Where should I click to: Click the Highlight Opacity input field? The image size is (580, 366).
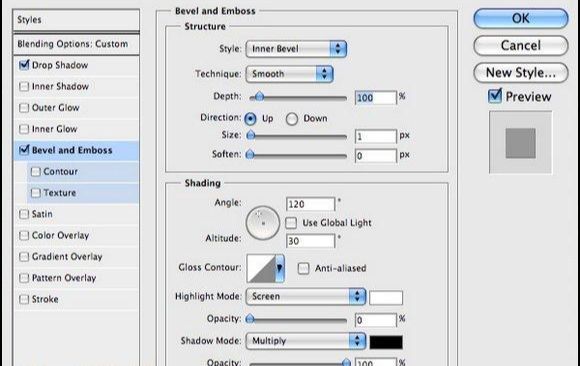pyautogui.click(x=375, y=320)
